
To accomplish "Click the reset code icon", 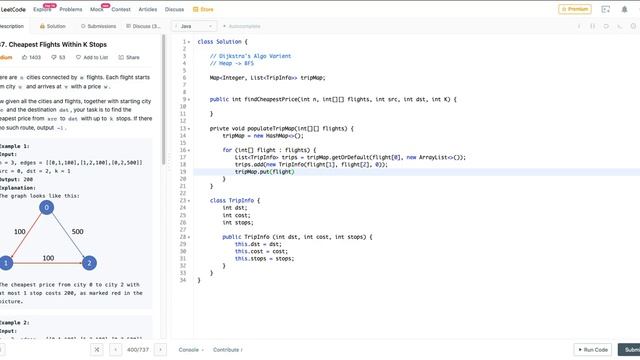I will tap(606, 26).
